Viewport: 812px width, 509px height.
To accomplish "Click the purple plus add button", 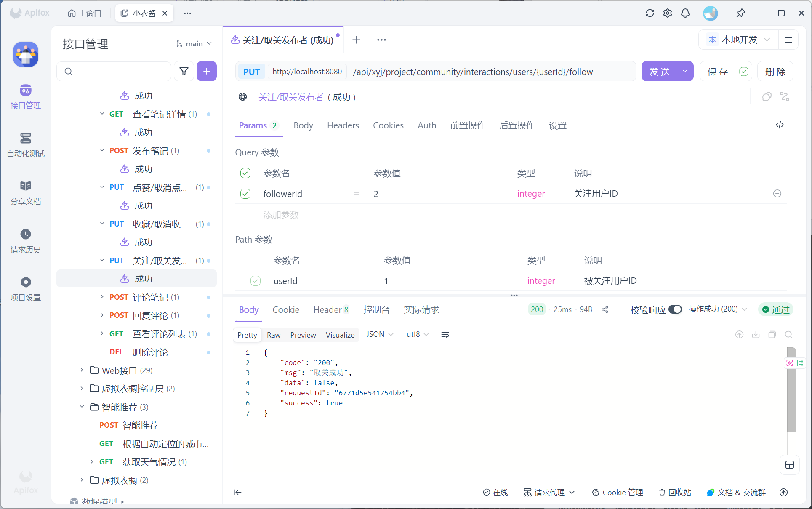I will tap(206, 71).
